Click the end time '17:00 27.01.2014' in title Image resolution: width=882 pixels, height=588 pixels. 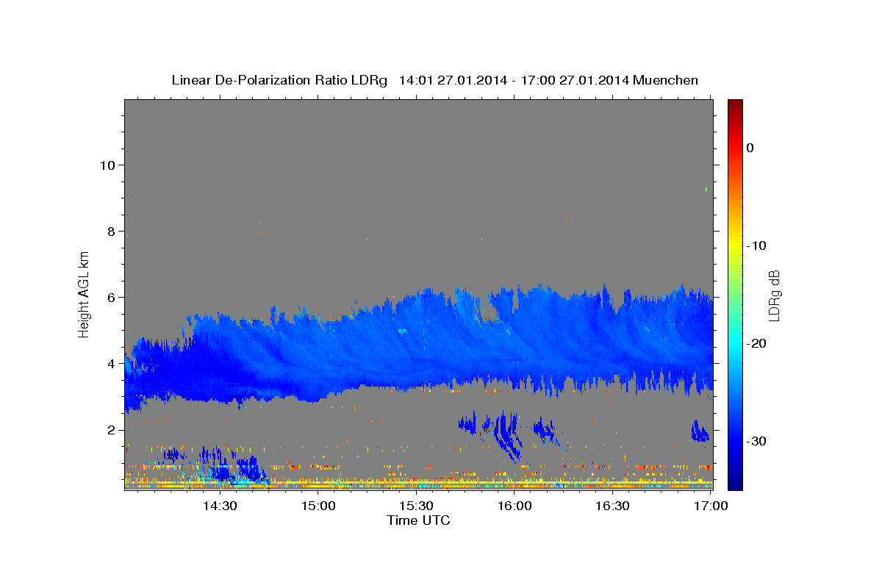(574, 80)
